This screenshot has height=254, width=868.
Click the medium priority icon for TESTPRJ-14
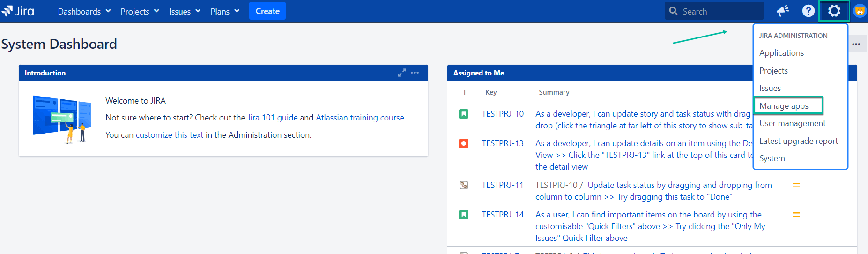point(796,215)
